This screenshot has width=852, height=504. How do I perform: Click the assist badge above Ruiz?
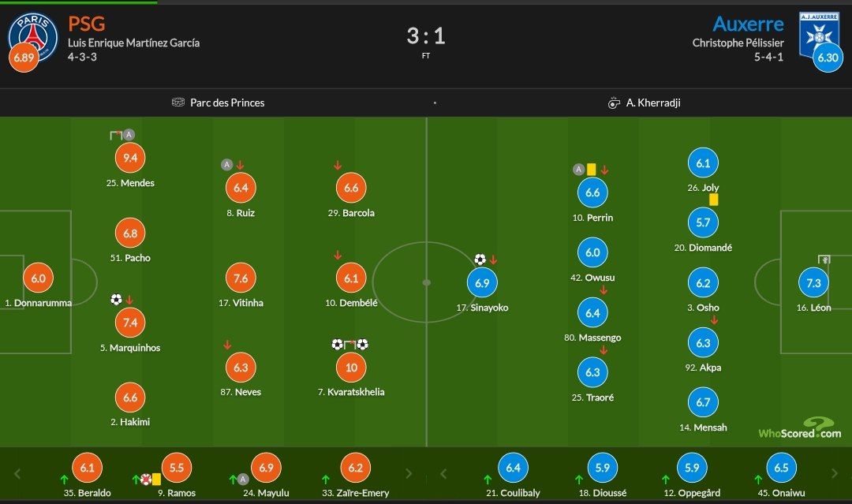pyautogui.click(x=227, y=164)
